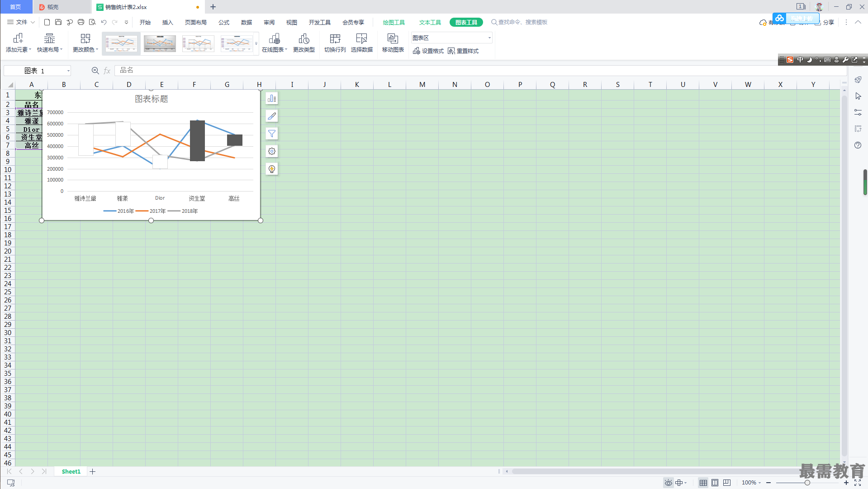Toggle the Sogou soft keyboard icon
This screenshot has width=868, height=489.
pyautogui.click(x=827, y=60)
